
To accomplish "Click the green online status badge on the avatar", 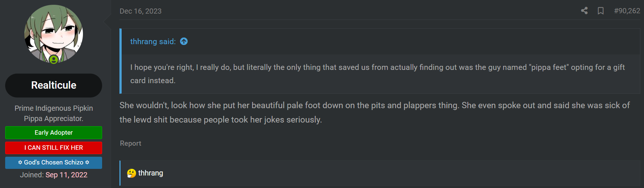I will click(53, 59).
